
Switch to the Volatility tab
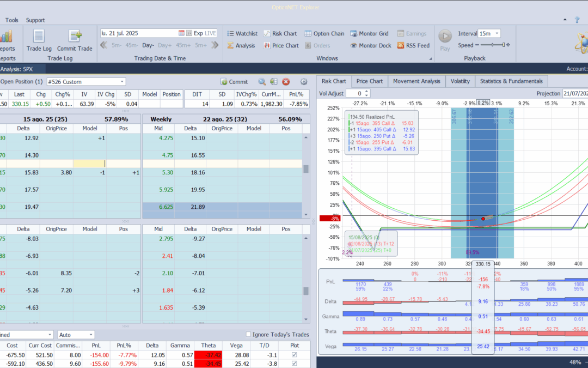coord(460,81)
